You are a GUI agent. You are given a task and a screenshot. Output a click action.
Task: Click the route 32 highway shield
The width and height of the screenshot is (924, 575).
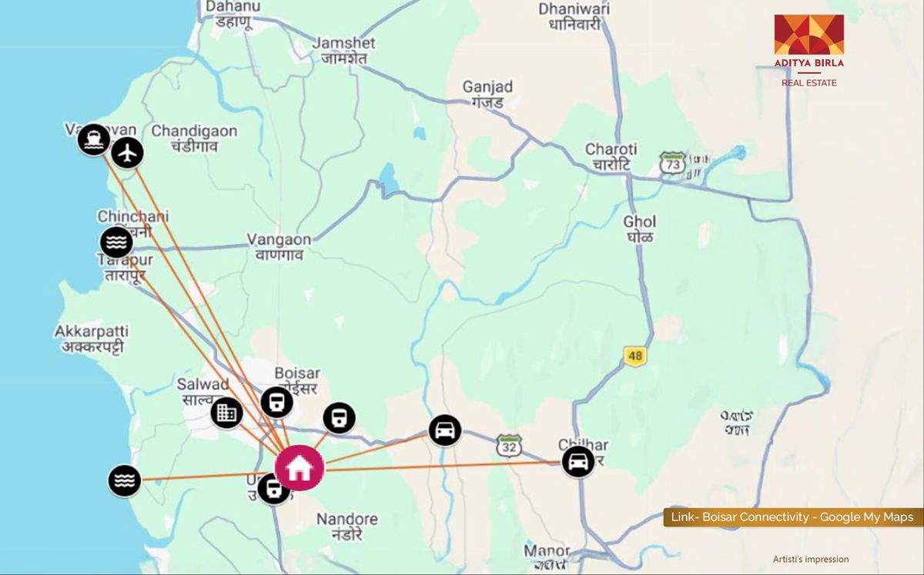509,444
